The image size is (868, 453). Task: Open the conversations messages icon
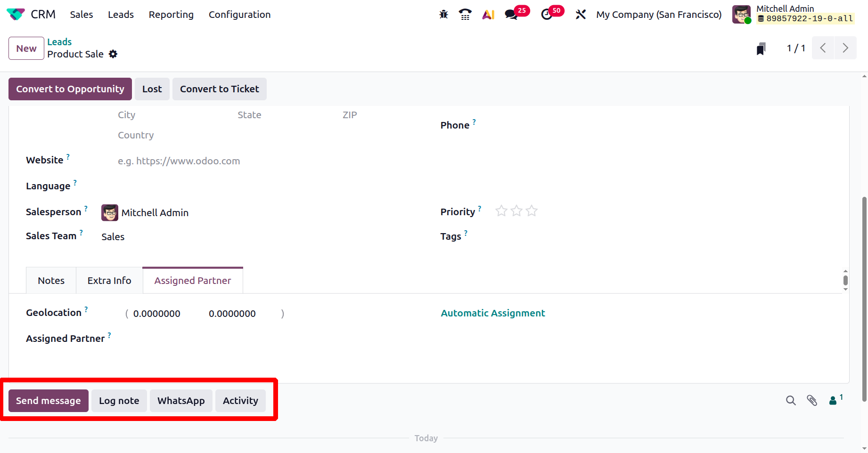coord(511,15)
